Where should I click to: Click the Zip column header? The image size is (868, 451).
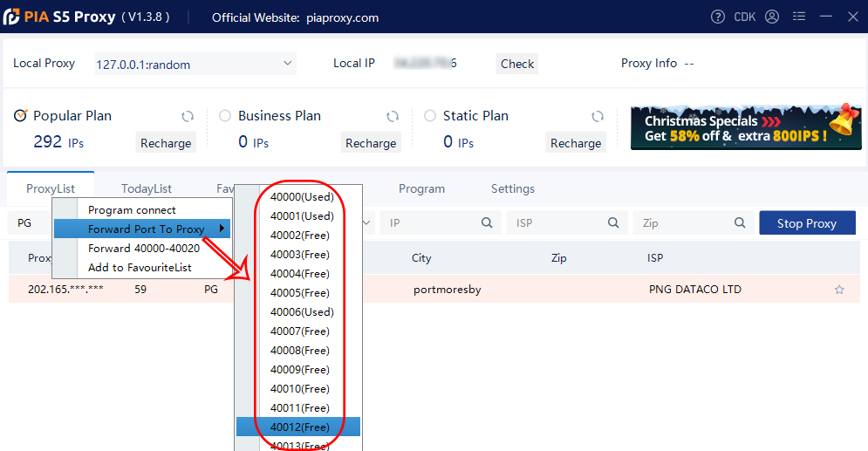[x=558, y=258]
